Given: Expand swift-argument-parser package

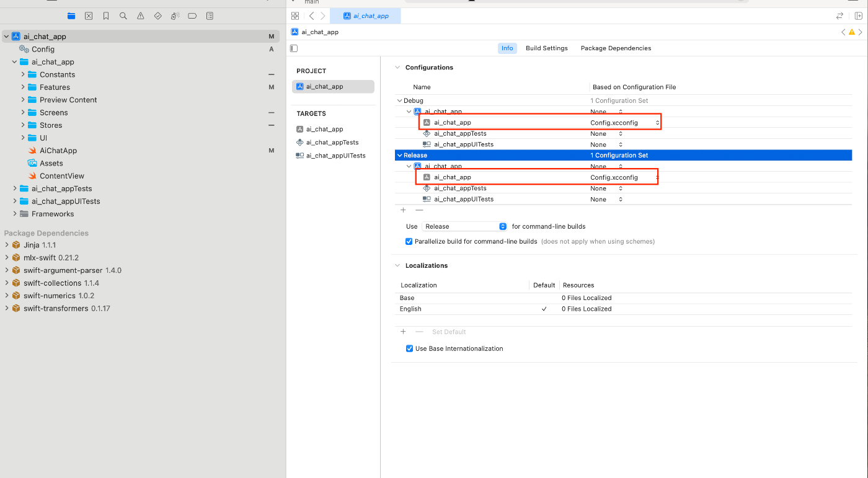Looking at the screenshot, I should [x=7, y=270].
